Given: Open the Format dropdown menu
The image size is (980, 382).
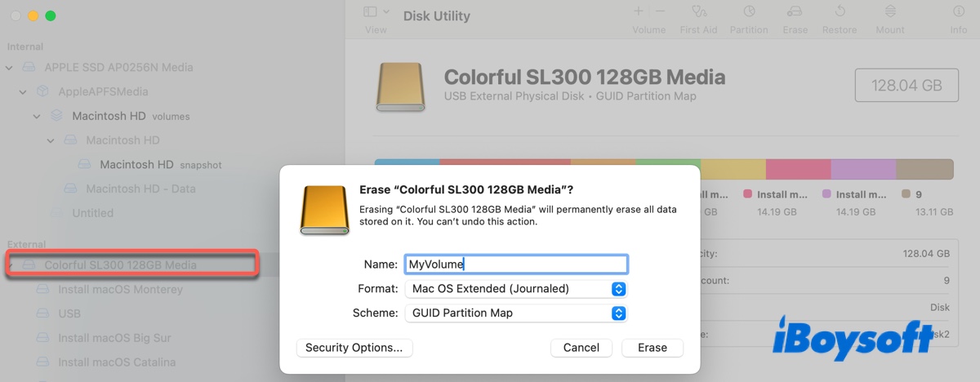Looking at the screenshot, I should tap(618, 289).
